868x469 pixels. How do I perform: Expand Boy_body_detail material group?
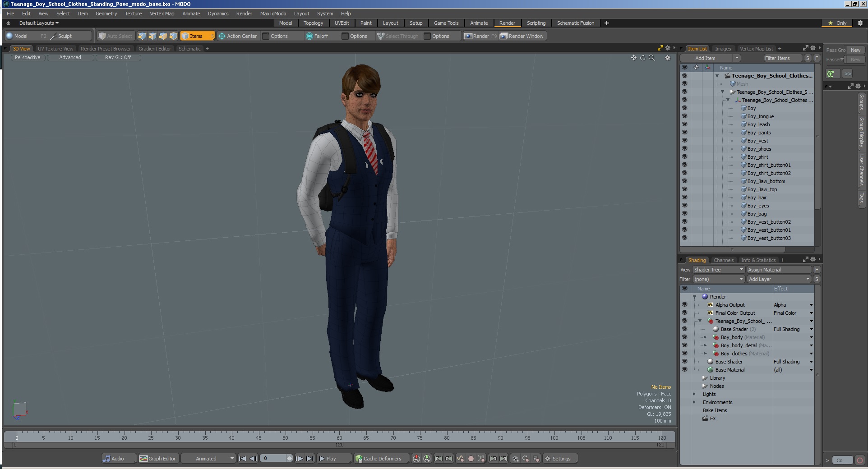pos(705,345)
